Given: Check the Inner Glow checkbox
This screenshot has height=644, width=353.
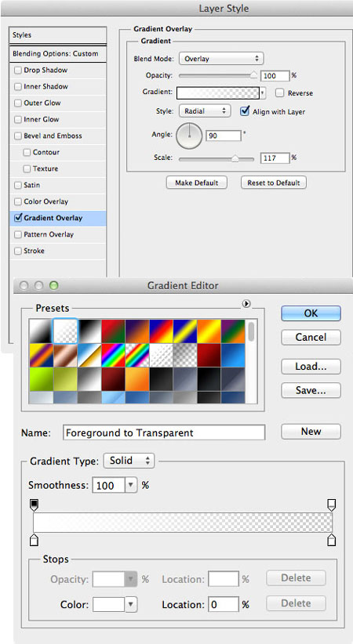Looking at the screenshot, I should pos(18,120).
